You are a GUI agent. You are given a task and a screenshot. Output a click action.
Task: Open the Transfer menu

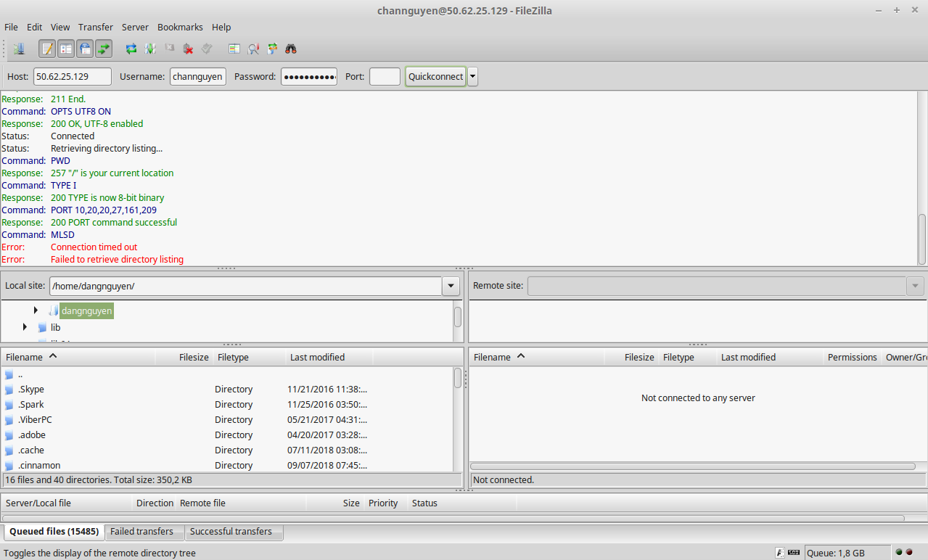coord(96,27)
